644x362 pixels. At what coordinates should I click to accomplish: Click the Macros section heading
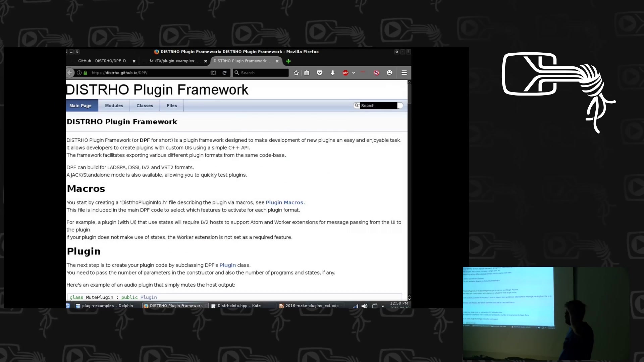tap(86, 189)
